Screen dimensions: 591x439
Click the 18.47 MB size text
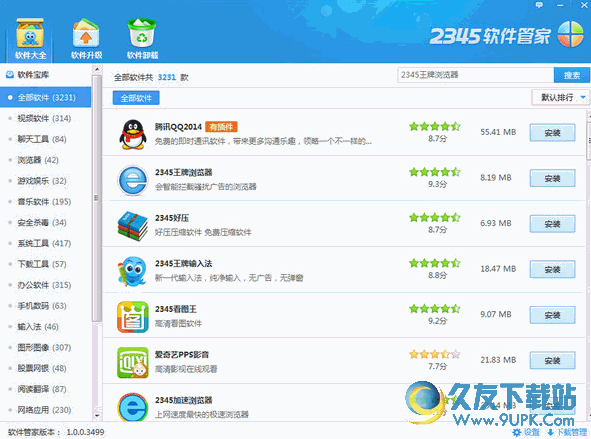click(x=498, y=269)
